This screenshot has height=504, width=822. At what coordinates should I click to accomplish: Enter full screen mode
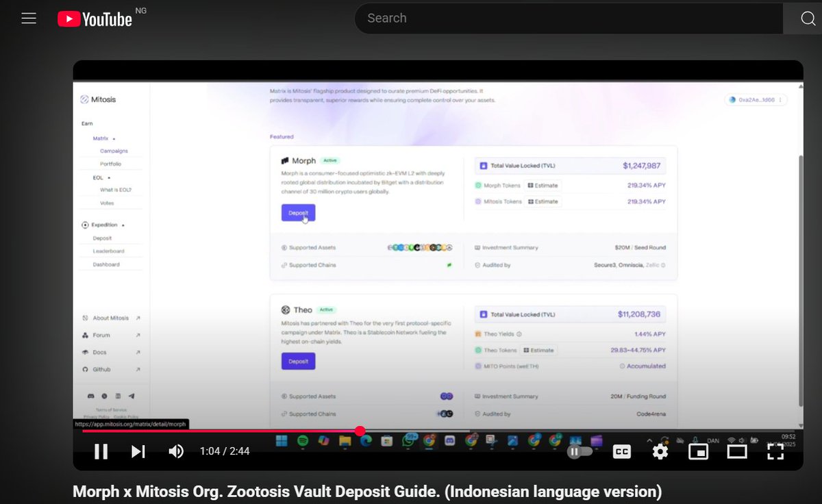pyautogui.click(x=775, y=451)
